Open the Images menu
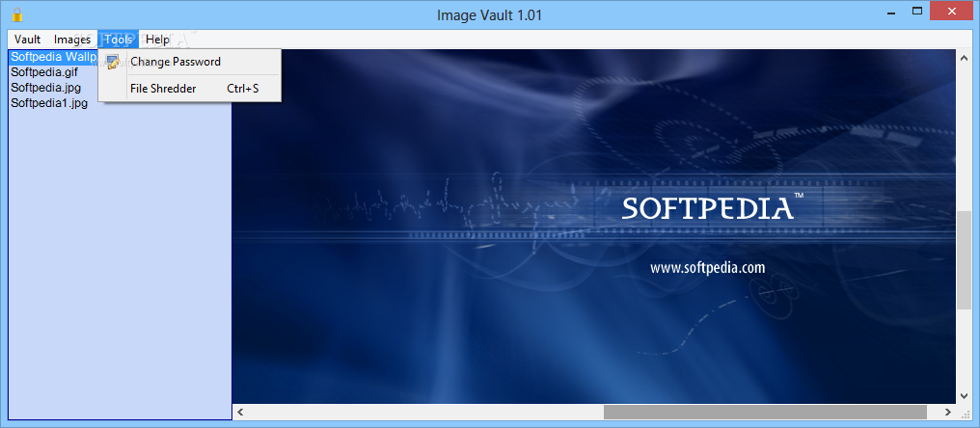Image resolution: width=980 pixels, height=428 pixels. [x=72, y=40]
